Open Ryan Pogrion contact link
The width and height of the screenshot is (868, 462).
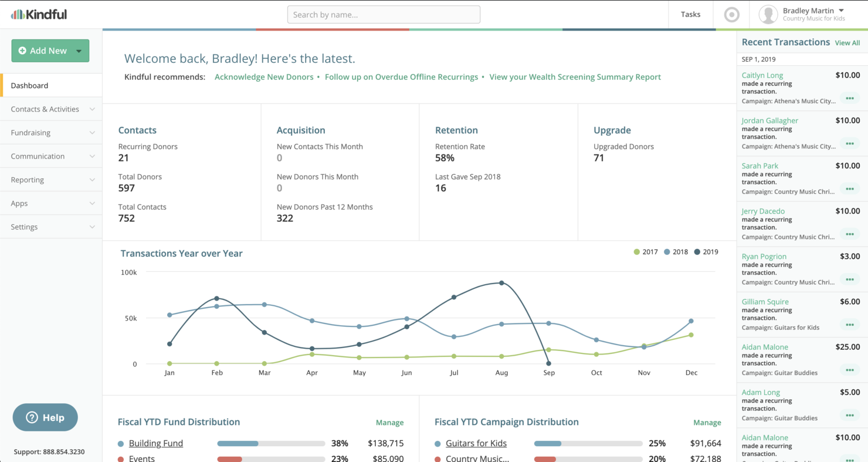pos(764,256)
